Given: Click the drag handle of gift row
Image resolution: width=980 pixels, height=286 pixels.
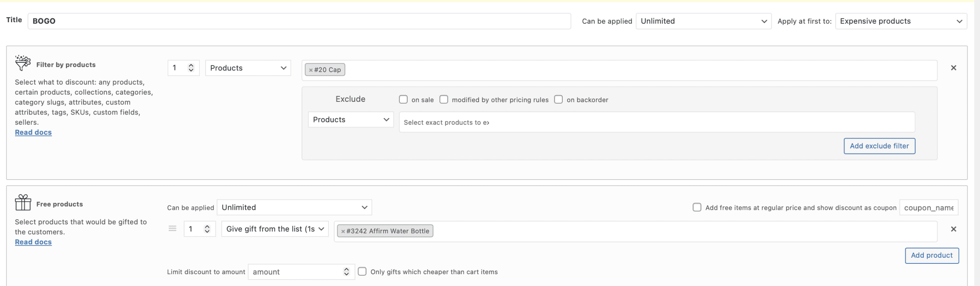Looking at the screenshot, I should [172, 229].
